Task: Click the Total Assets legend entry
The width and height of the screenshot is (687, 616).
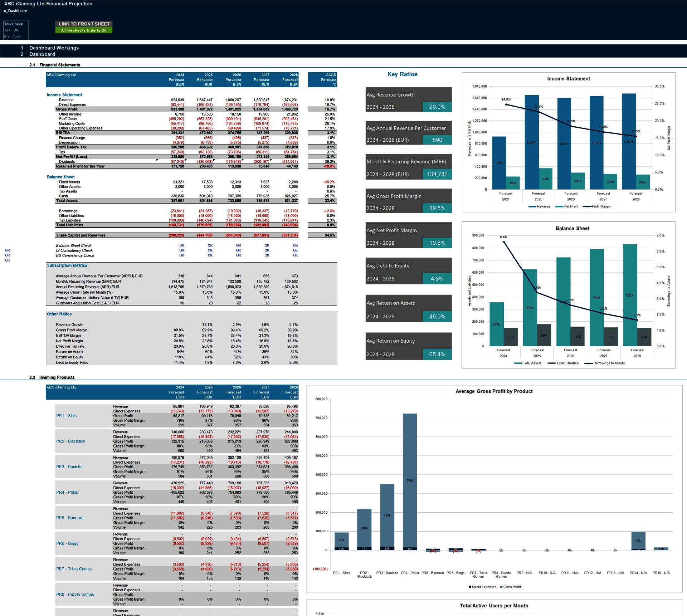Action: click(x=528, y=363)
